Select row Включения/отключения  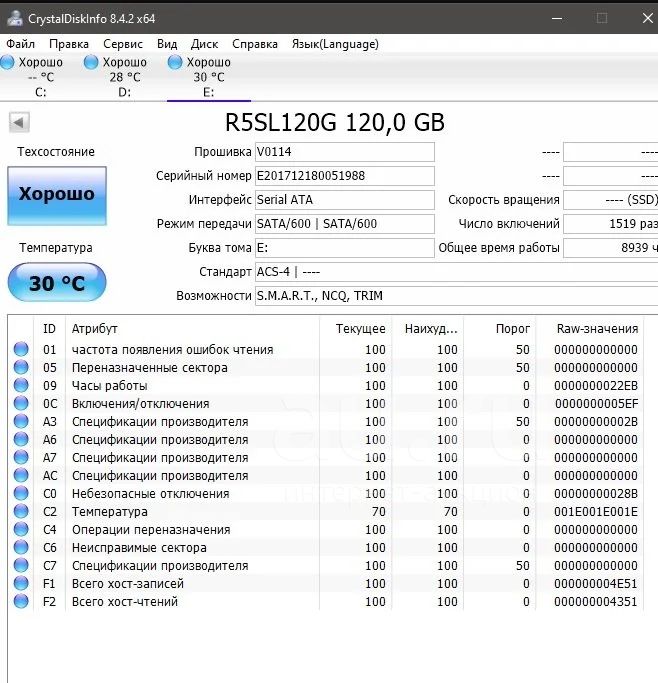[326, 403]
